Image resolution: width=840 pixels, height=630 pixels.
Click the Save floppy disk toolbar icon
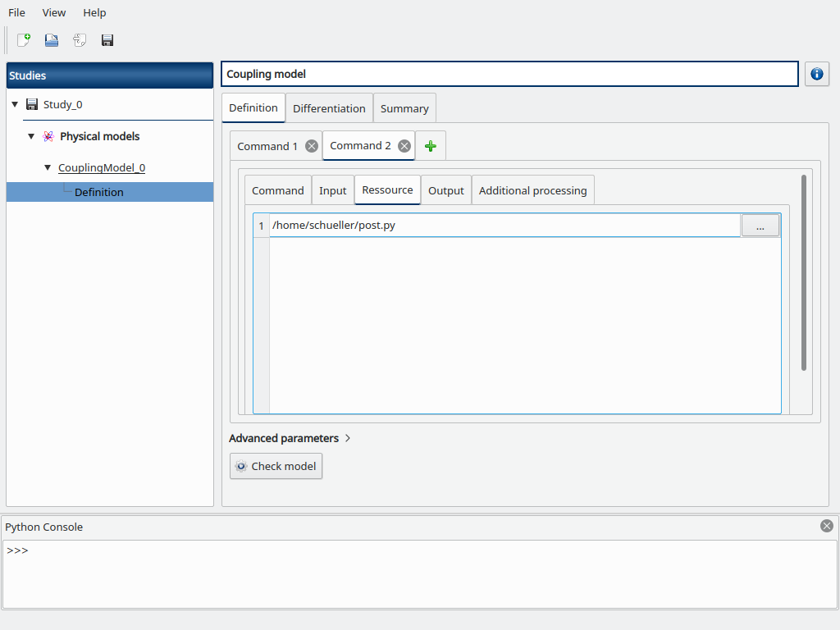[x=107, y=40]
